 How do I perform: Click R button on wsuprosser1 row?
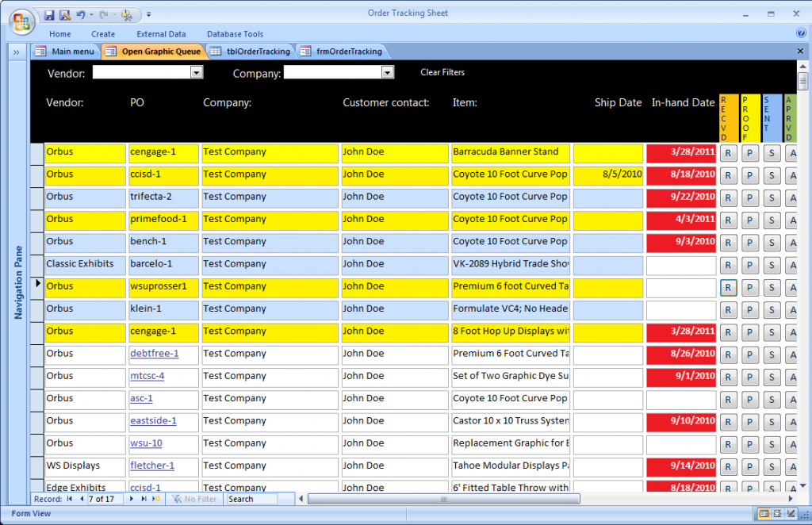coord(728,287)
